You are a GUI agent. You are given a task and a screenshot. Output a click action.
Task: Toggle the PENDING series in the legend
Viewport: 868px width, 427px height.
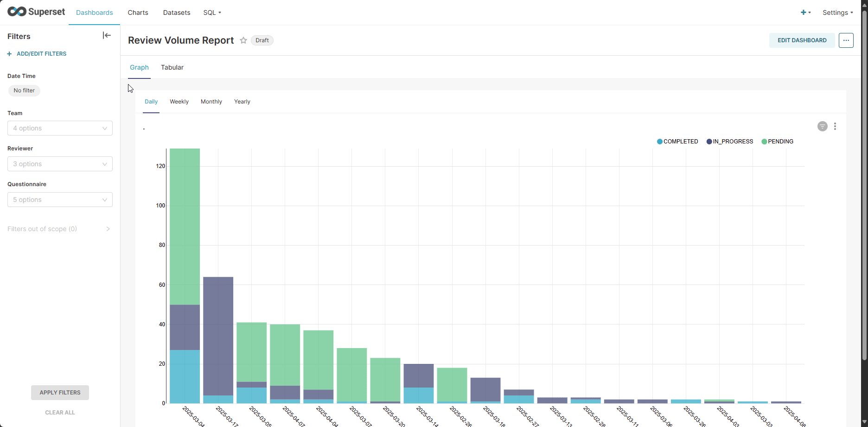777,141
